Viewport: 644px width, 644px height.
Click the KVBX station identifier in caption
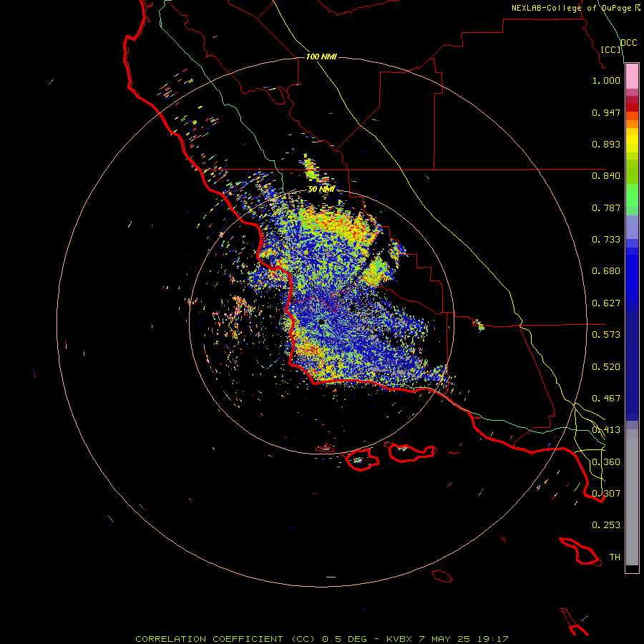point(399,639)
